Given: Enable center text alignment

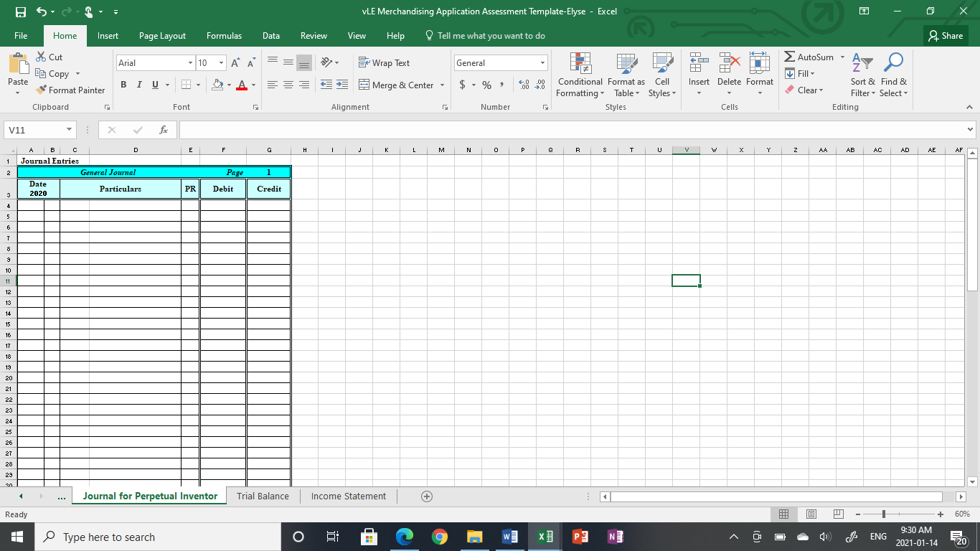Looking at the screenshot, I should tap(288, 85).
